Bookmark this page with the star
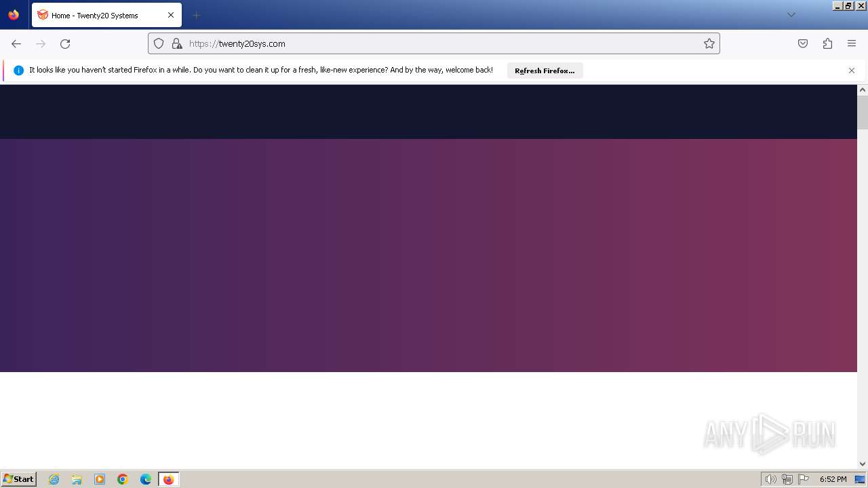 click(709, 43)
